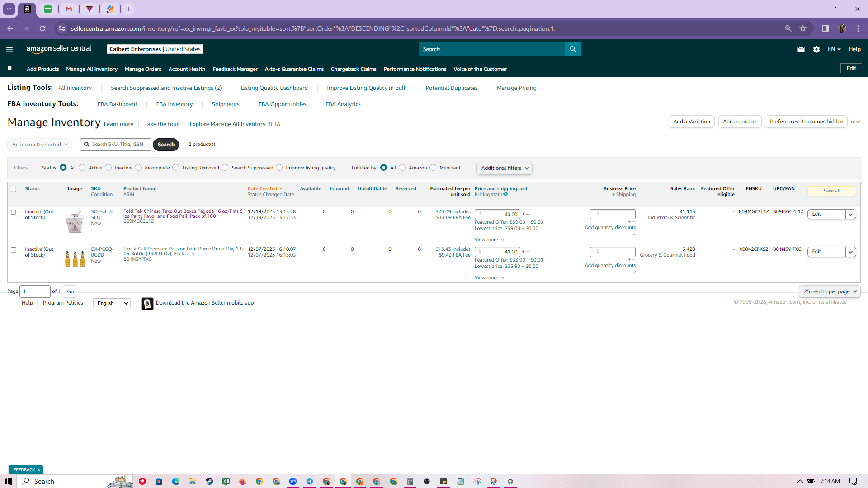Open the FBA Inventory tool tab
This screenshot has width=868, height=488.
click(x=175, y=104)
